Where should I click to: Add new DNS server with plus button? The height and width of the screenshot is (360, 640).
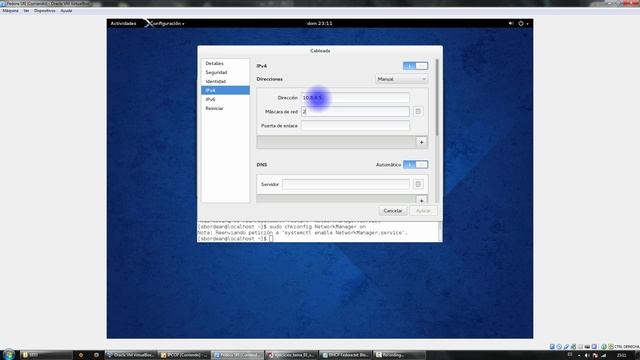[422, 200]
